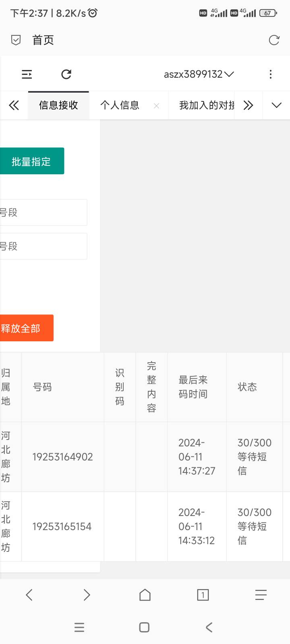
Task: Open the browser home icon
Action: point(145,595)
